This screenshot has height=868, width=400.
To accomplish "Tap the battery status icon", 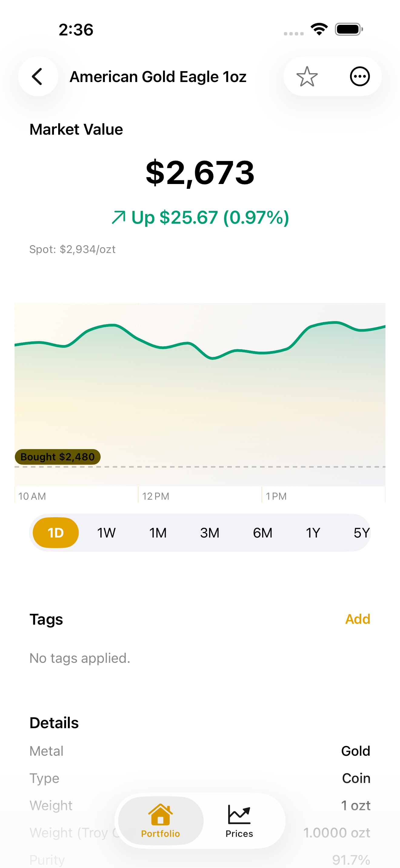I will click(349, 29).
